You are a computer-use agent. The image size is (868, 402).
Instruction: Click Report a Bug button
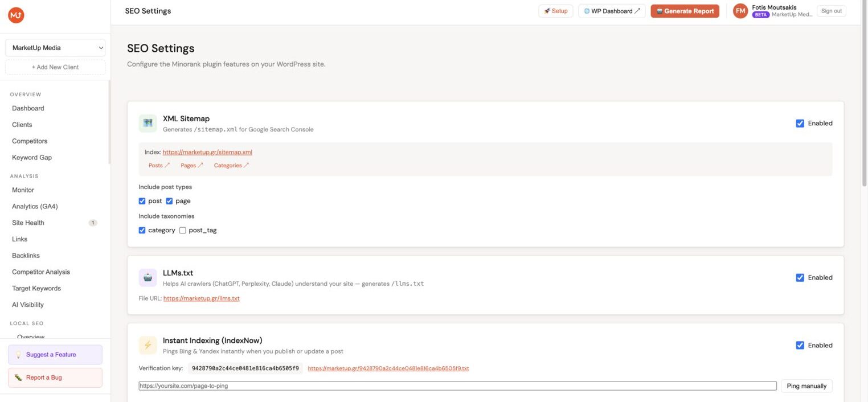tap(55, 378)
